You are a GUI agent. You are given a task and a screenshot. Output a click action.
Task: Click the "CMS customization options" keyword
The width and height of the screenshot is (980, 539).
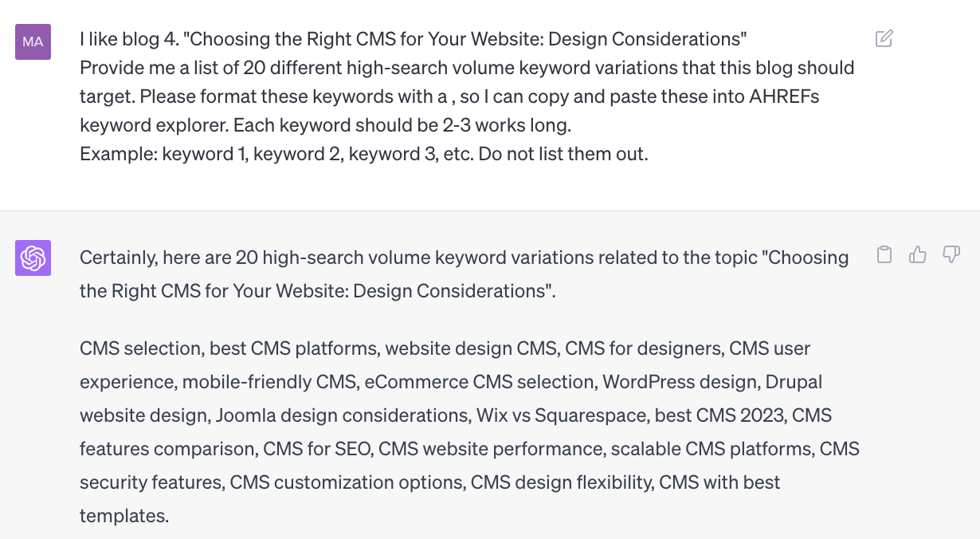[347, 482]
